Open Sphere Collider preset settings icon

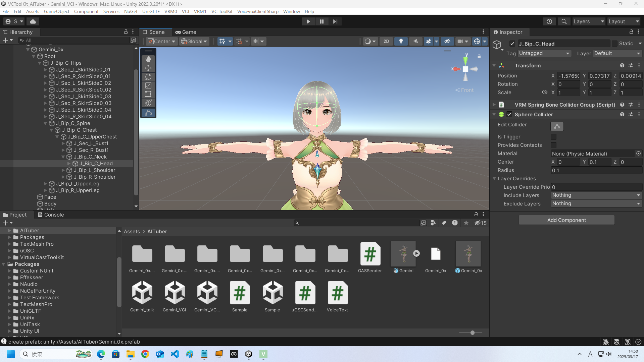tap(631, 115)
